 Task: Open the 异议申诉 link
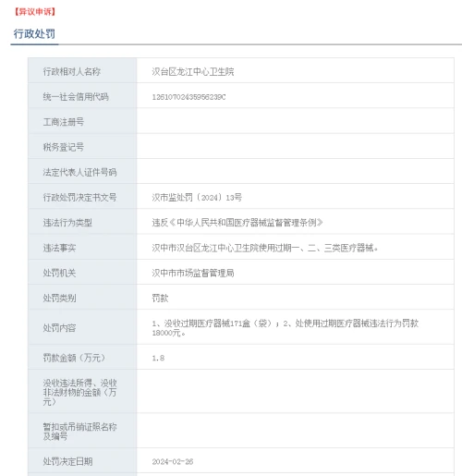pos(34,12)
